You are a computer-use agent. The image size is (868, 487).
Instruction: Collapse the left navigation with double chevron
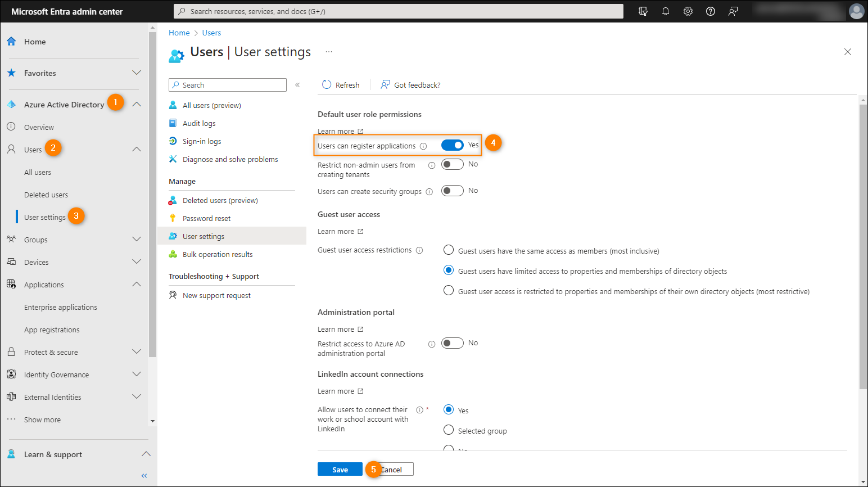[144, 476]
